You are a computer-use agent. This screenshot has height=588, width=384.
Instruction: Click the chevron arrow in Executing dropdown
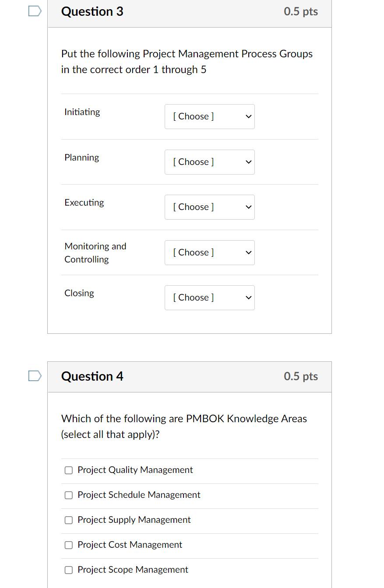248,207
